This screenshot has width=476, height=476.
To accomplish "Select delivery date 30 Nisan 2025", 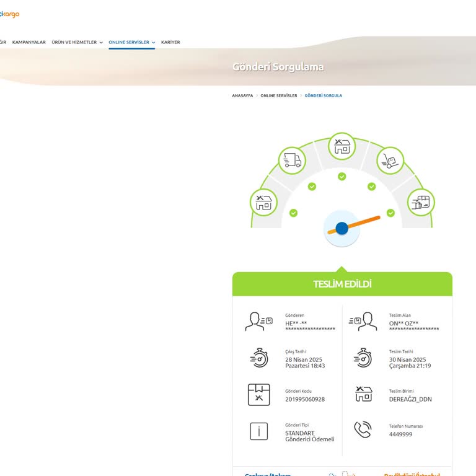I will click(407, 359).
